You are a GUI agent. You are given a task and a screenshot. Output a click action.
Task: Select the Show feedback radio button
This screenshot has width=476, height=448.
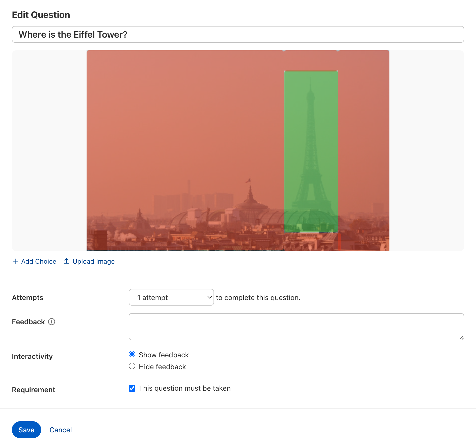pyautogui.click(x=132, y=354)
